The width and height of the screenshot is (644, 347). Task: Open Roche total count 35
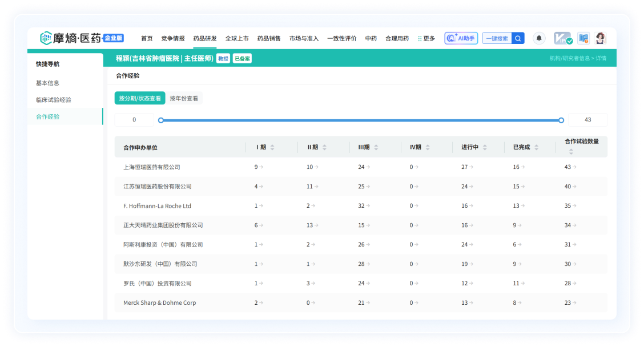coord(570,205)
